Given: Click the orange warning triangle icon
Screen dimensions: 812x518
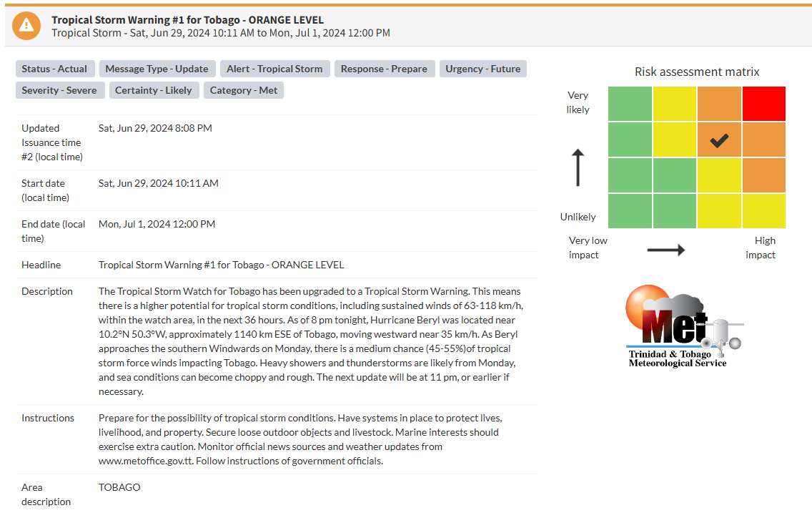Looking at the screenshot, I should click(x=26, y=26).
